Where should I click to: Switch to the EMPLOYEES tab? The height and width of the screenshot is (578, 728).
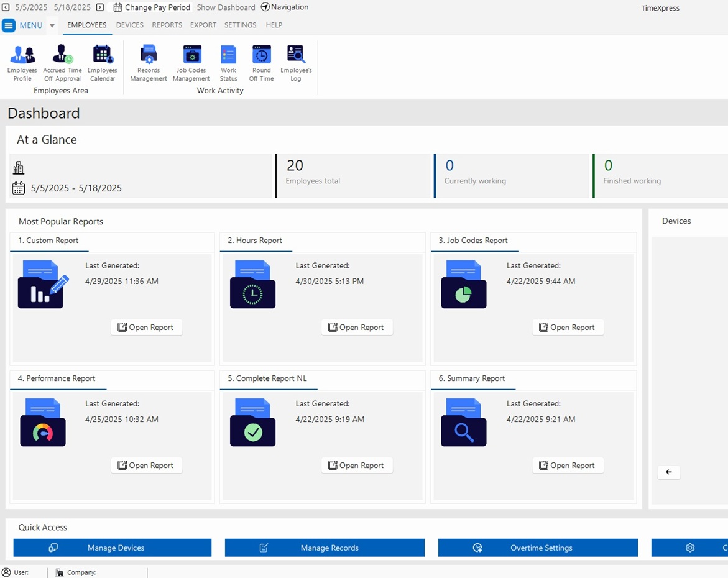tap(87, 25)
